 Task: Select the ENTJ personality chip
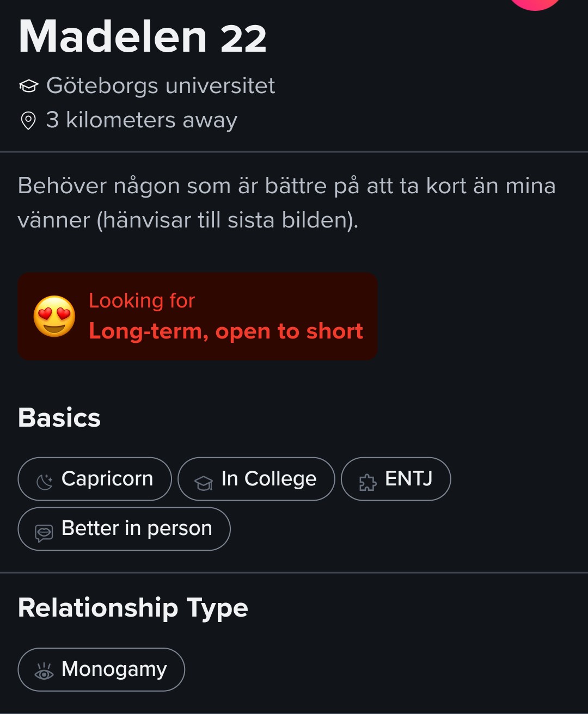(396, 479)
